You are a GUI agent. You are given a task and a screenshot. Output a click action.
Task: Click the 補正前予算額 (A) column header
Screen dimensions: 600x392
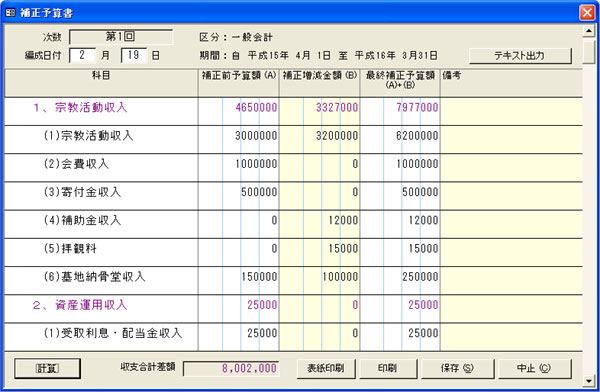[x=238, y=83]
